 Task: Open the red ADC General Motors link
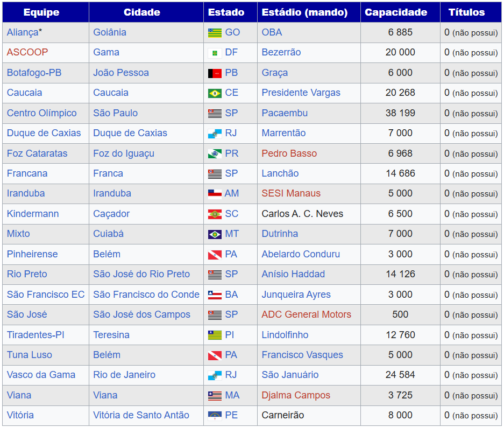pos(306,314)
